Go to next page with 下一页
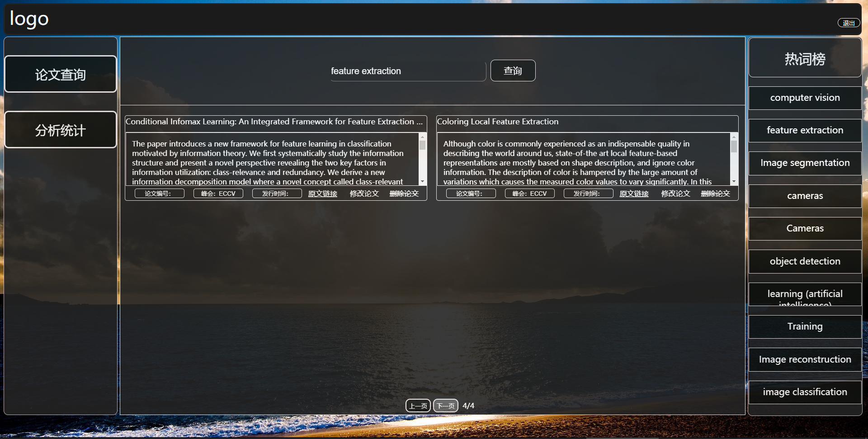868x439 pixels. (x=446, y=406)
